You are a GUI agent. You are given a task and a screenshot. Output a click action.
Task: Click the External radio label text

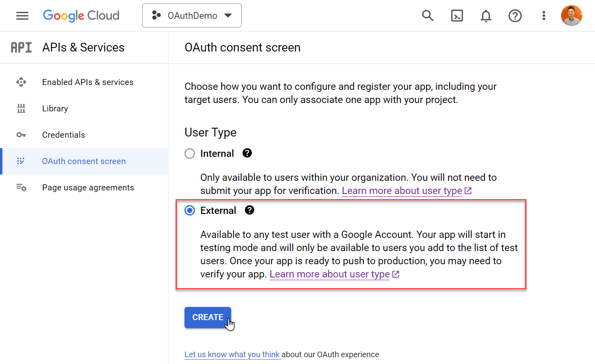pyautogui.click(x=218, y=210)
